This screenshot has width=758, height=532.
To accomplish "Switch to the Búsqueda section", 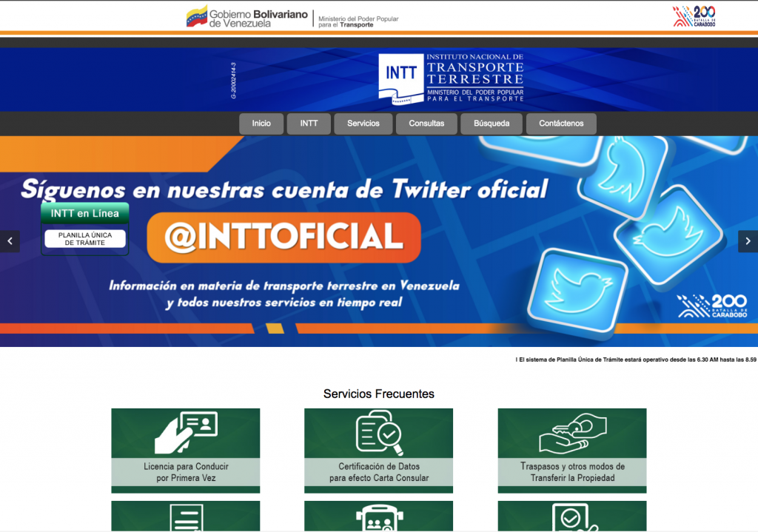I will pyautogui.click(x=491, y=124).
